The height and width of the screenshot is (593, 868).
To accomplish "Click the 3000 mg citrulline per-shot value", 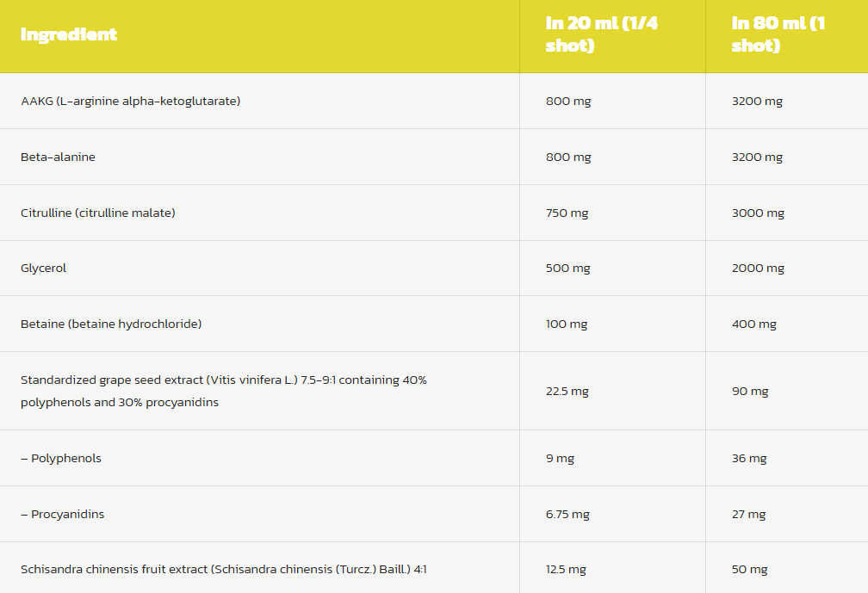I will [758, 213].
